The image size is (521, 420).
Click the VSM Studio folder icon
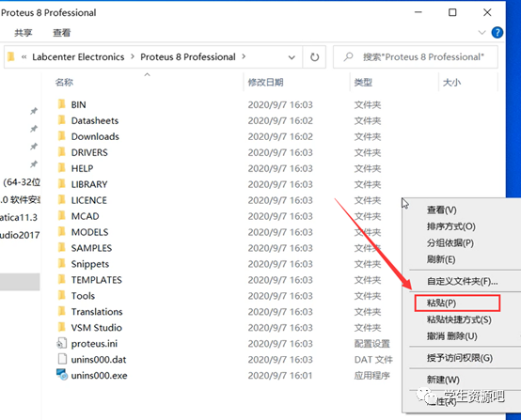61,327
